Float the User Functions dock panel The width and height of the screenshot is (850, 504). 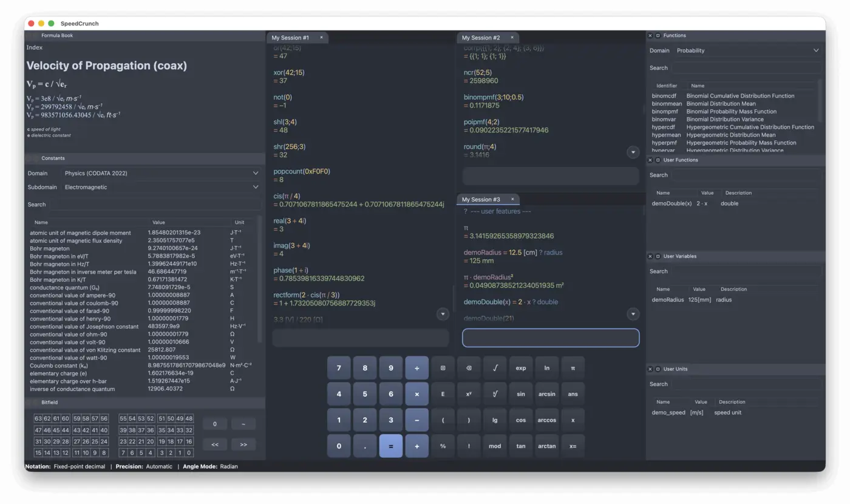[x=658, y=160]
